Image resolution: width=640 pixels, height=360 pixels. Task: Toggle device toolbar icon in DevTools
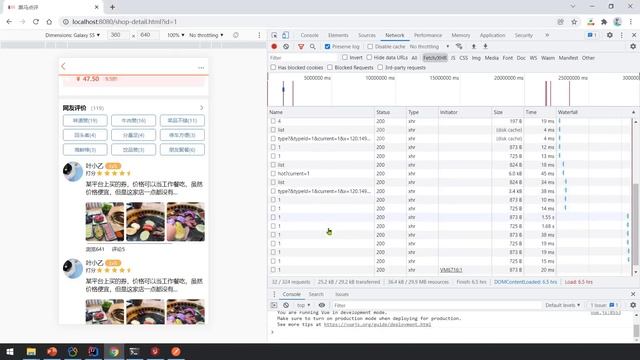(285, 35)
